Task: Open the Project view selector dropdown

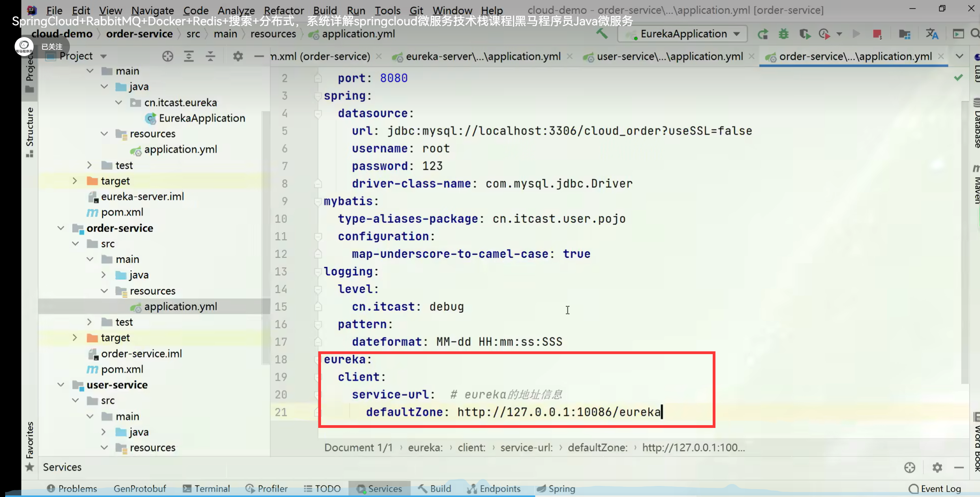Action: (103, 56)
